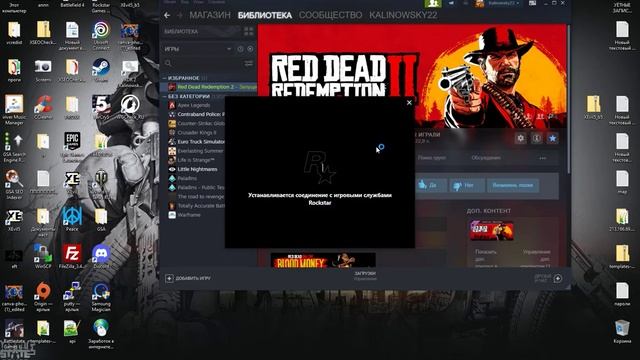The height and width of the screenshot is (360, 640).
Task: Toggle favorite star for the game
Action: point(553,138)
